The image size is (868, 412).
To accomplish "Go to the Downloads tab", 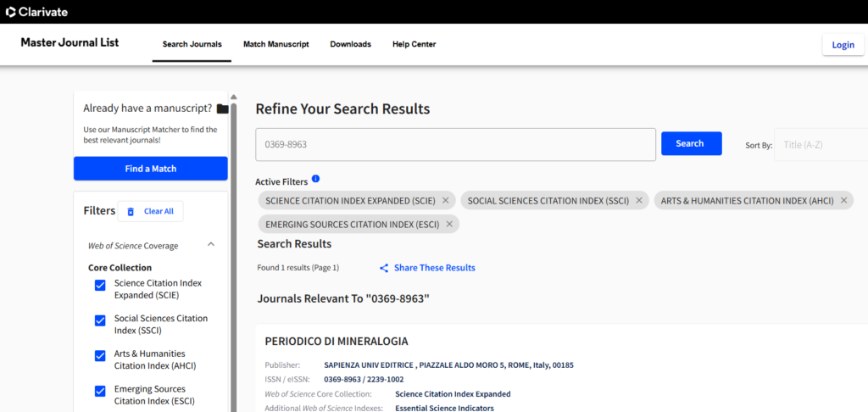I will coord(350,44).
